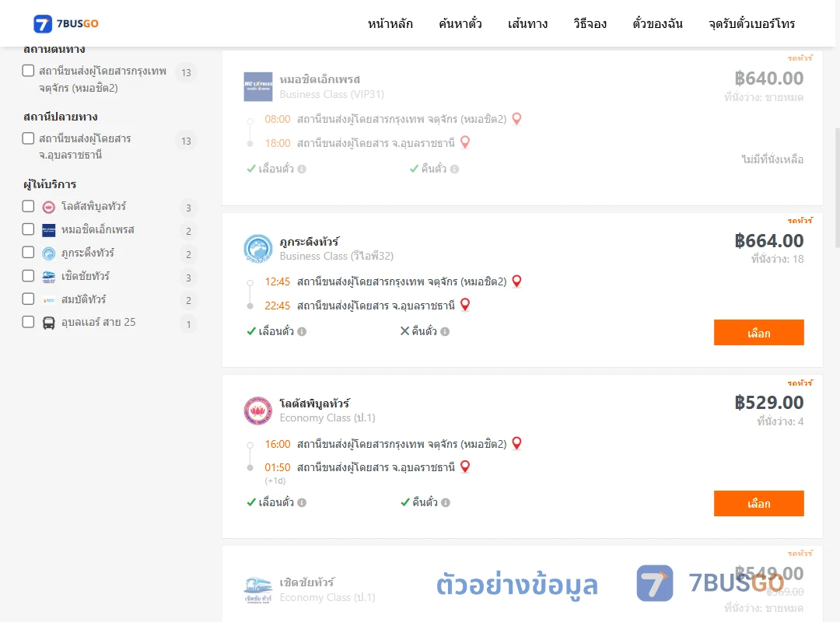The image size is (840, 622).
Task: Click โลตัสพิบูลทัวร์ lotus logo in filter list
Action: click(x=49, y=207)
